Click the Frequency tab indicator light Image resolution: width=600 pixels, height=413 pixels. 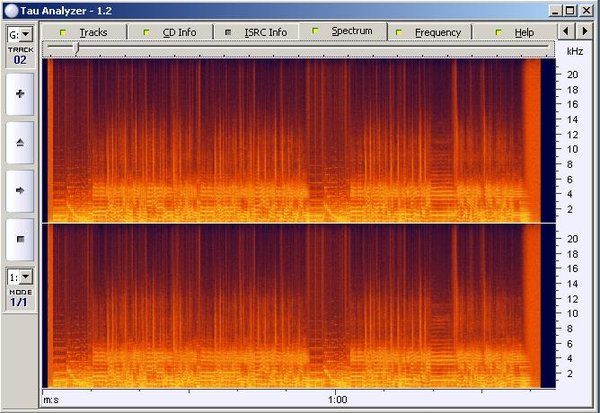click(x=399, y=33)
